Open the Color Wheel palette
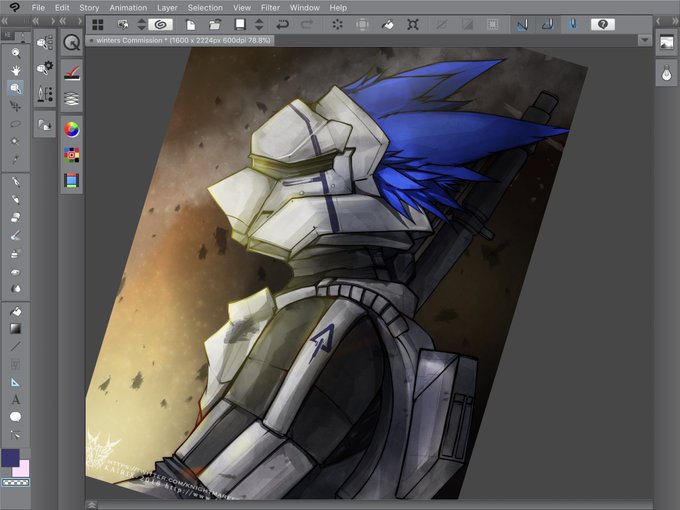Viewport: 680px width, 510px height. pyautogui.click(x=72, y=130)
